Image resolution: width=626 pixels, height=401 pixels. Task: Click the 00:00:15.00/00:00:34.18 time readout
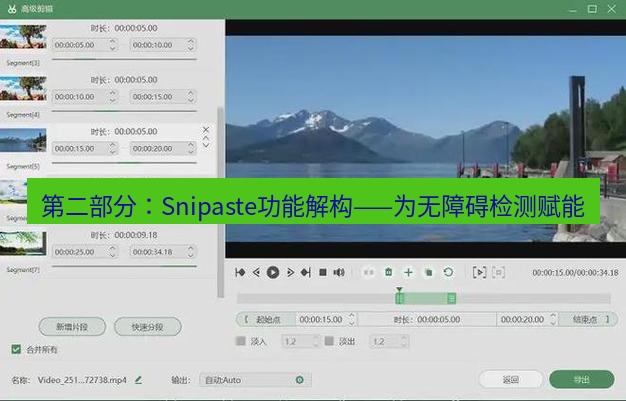tap(575, 273)
